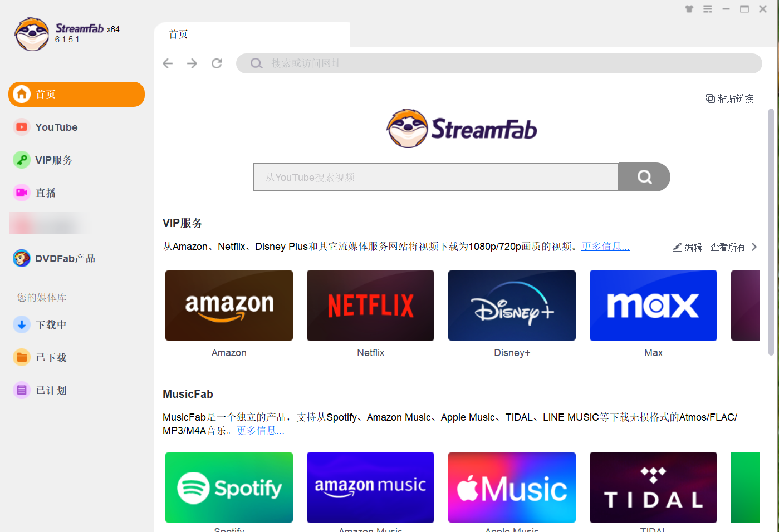Image resolution: width=779 pixels, height=532 pixels.
Task: Click the VIP服务 section heading
Action: [x=183, y=223]
